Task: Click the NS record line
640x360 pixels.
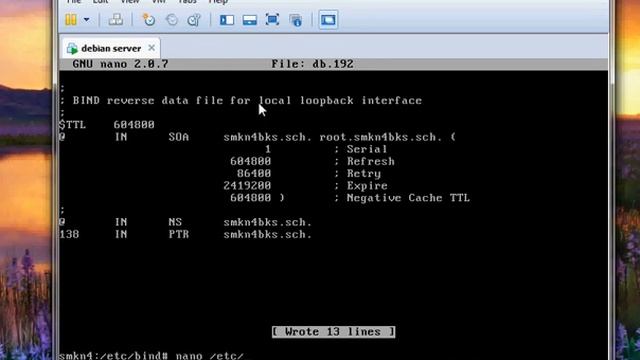Action: 186,222
